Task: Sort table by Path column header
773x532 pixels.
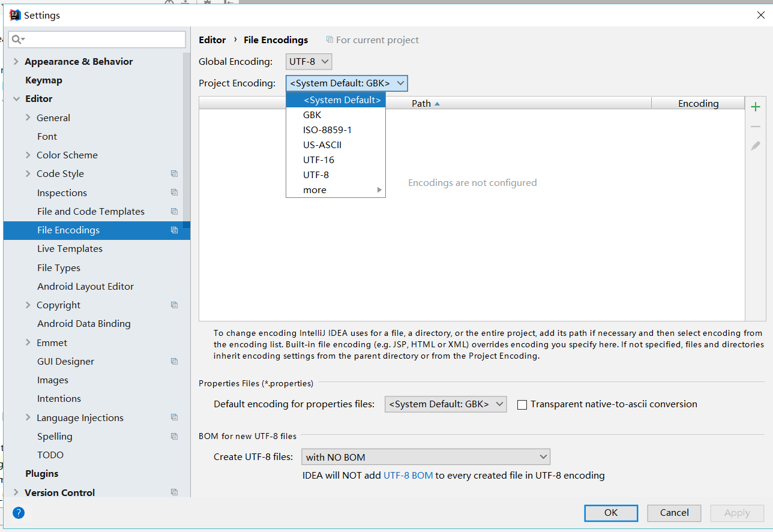Action: [x=425, y=103]
